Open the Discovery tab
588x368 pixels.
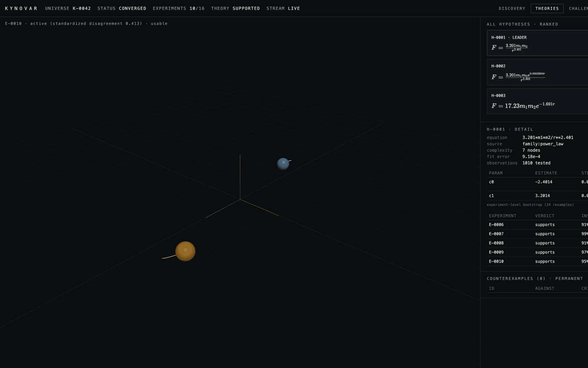[512, 8]
